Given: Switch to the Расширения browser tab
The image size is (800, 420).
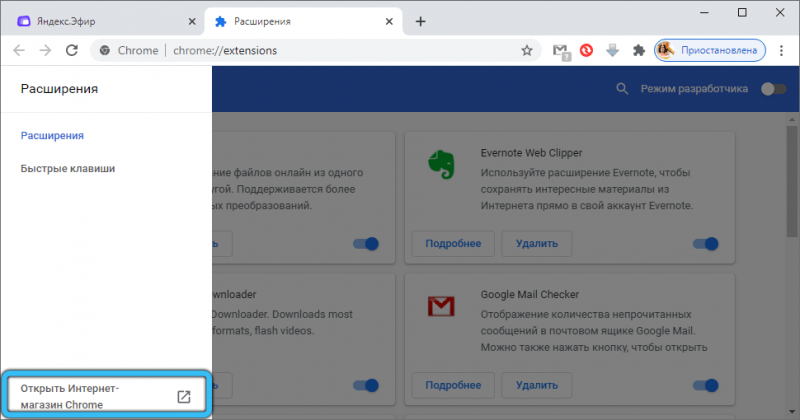Looking at the screenshot, I should coord(304,21).
